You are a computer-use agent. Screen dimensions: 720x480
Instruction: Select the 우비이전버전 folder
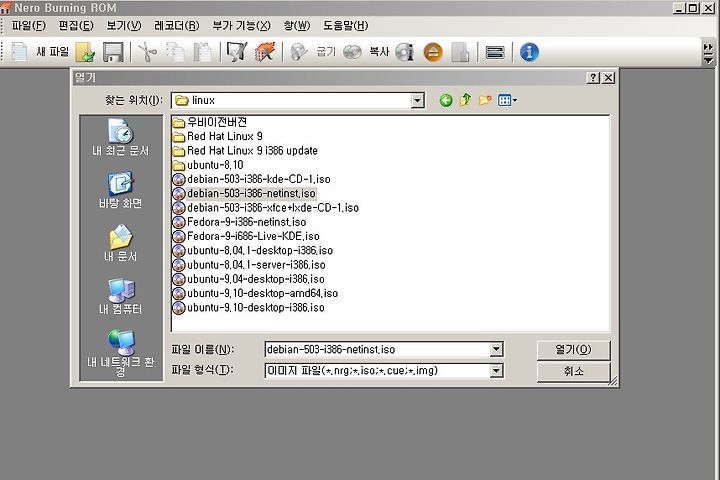click(210, 122)
